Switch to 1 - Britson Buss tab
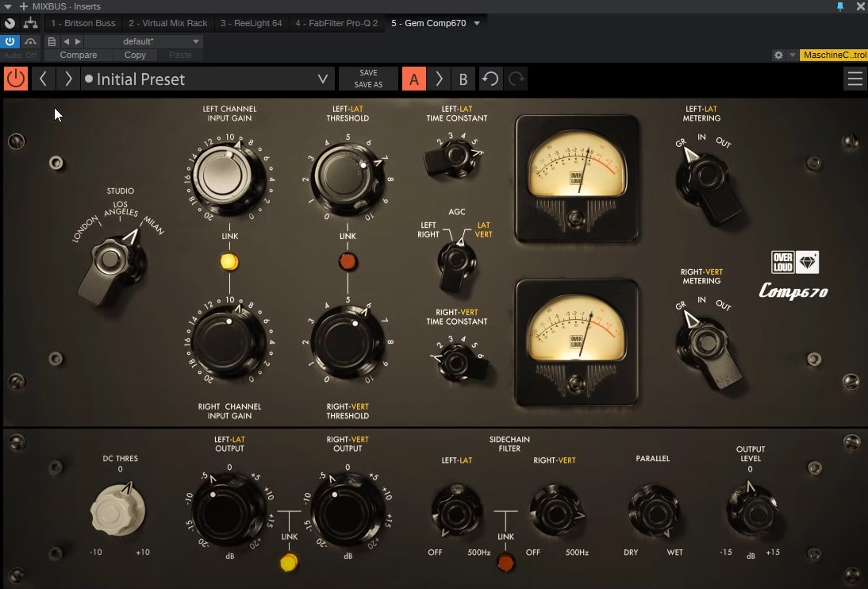The width and height of the screenshot is (868, 589). (83, 23)
